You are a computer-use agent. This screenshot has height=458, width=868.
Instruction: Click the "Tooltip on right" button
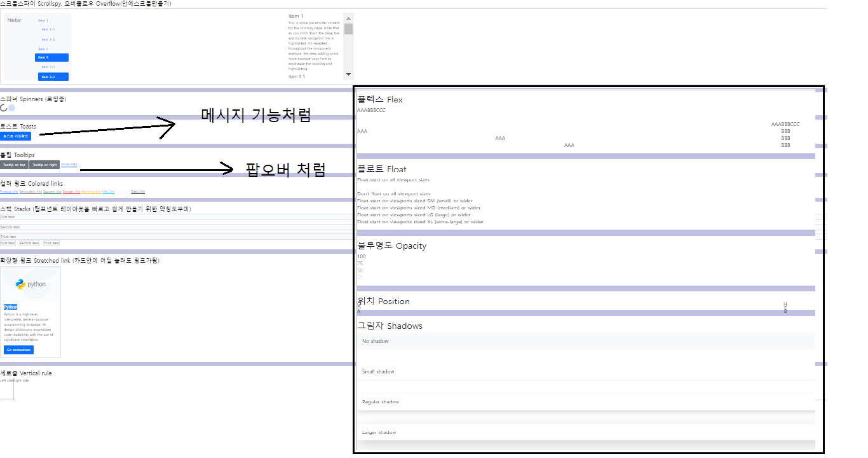click(44, 164)
